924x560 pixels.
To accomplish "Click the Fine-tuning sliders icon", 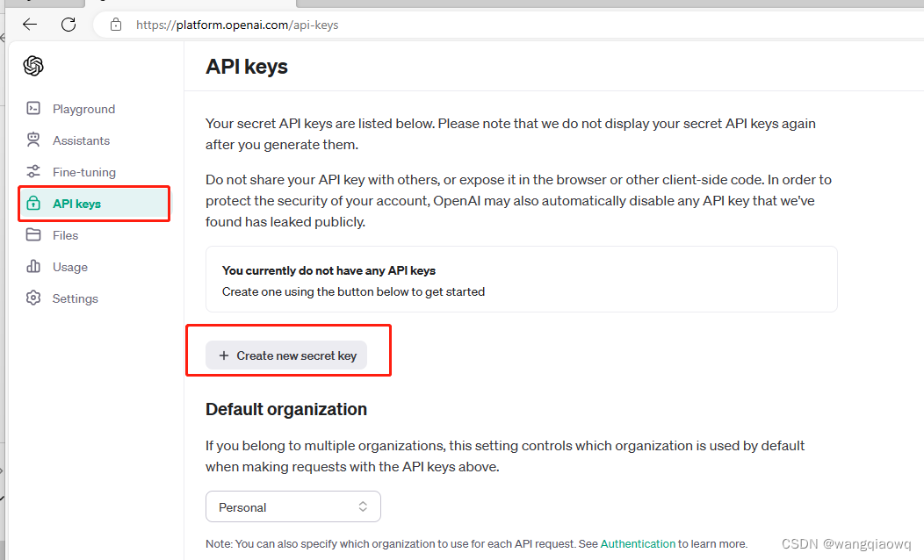I will (x=33, y=171).
